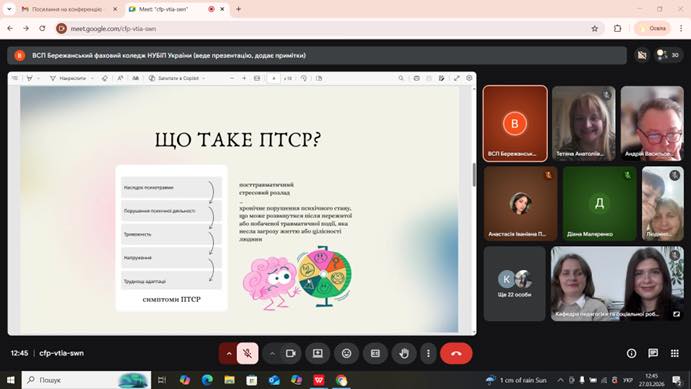
Task: Show hidden system tray icons chevron
Action: [561, 380]
